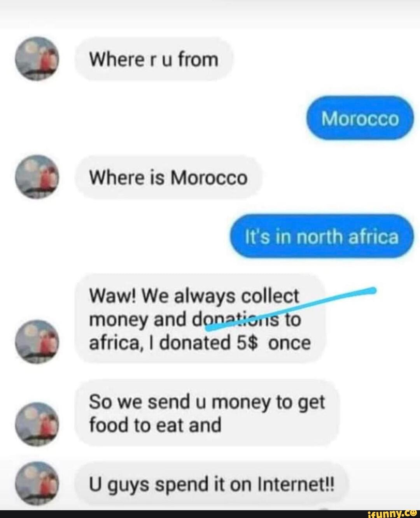Click the gray header strip at the top
This screenshot has height=518, width=420.
coord(210,14)
